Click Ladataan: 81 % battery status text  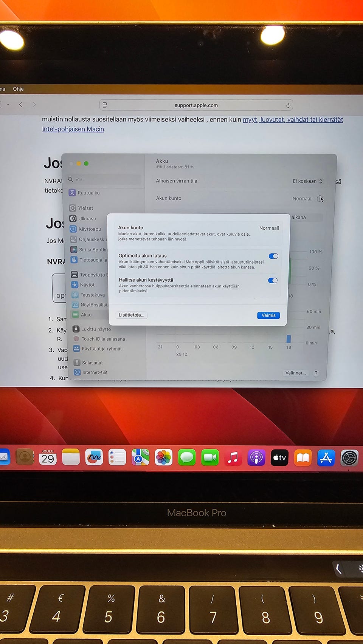179,167
